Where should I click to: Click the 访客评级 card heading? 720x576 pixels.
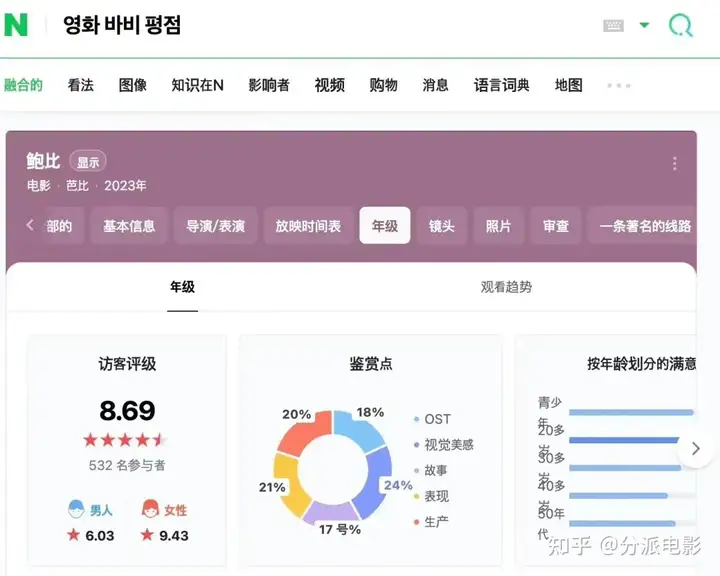click(127, 364)
